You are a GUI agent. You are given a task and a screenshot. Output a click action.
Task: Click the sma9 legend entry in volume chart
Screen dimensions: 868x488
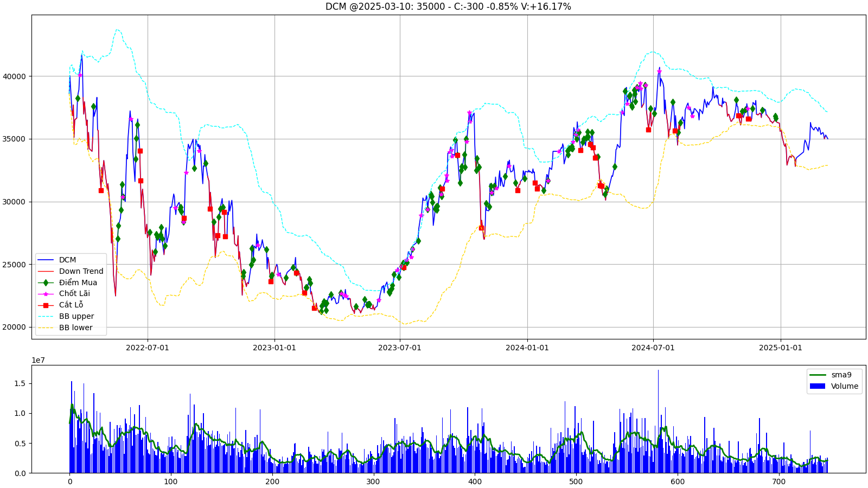pos(831,375)
